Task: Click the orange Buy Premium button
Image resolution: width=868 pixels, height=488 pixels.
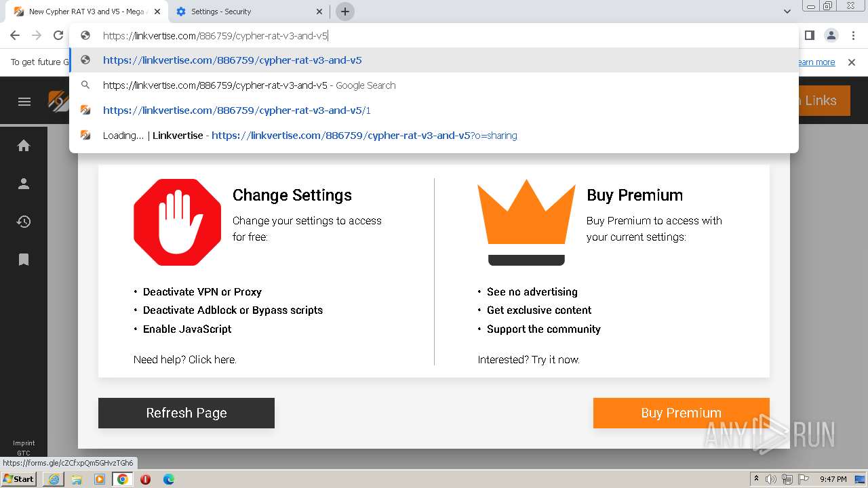Action: coord(681,413)
